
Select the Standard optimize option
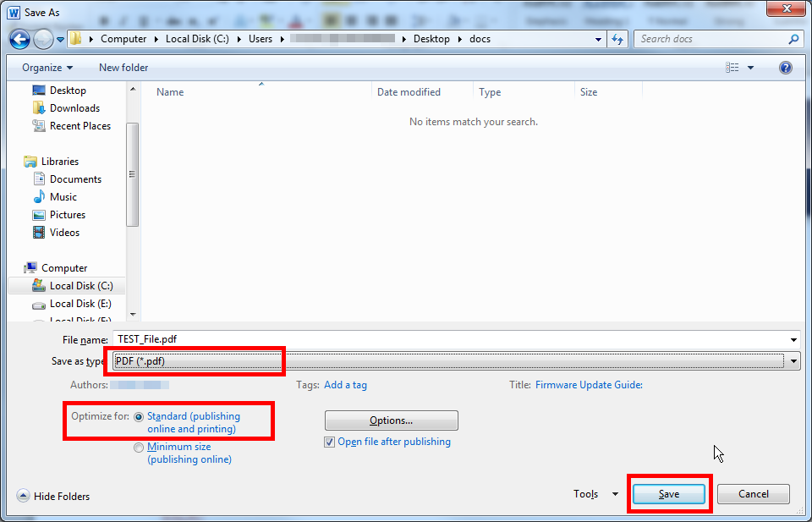138,416
